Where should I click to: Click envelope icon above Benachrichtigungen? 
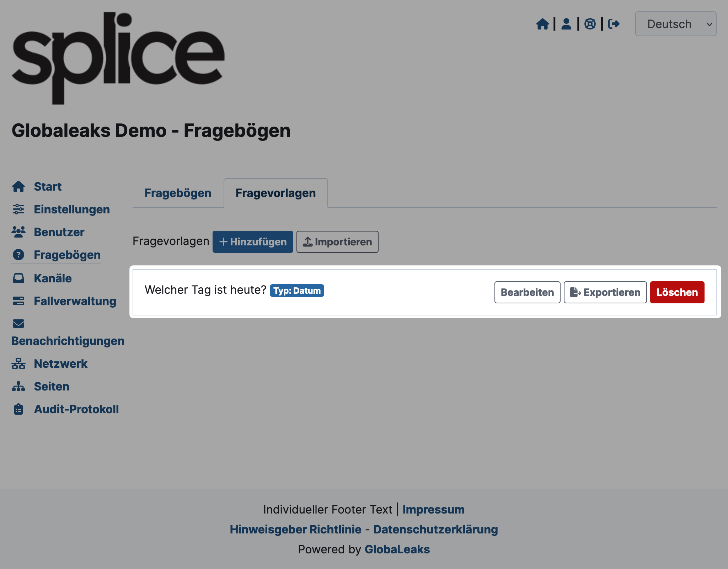point(18,324)
